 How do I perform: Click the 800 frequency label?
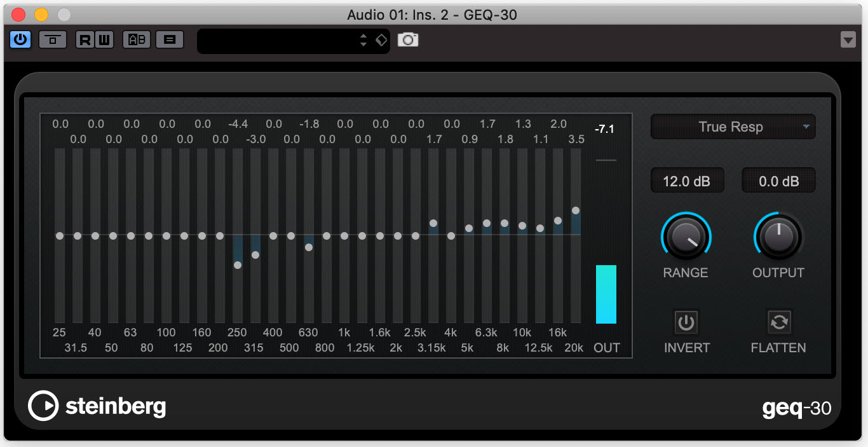325,348
